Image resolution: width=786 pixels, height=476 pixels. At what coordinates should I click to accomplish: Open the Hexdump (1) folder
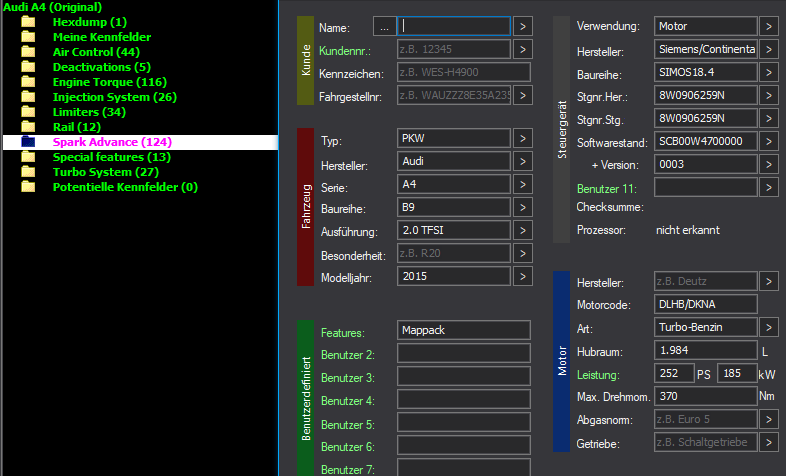click(x=90, y=22)
